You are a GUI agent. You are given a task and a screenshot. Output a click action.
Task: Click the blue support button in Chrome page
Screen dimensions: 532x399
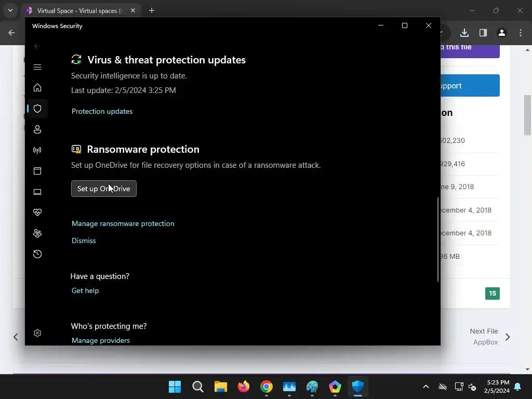(470, 86)
